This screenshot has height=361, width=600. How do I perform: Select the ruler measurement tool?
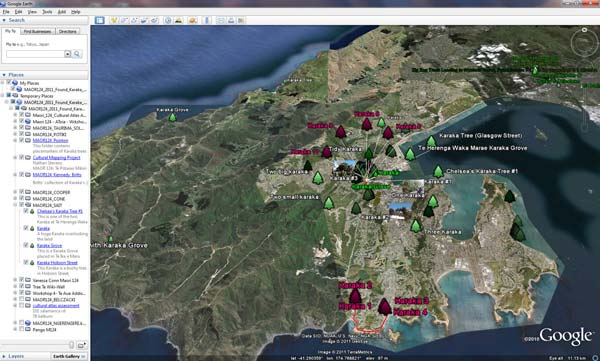coord(207,20)
